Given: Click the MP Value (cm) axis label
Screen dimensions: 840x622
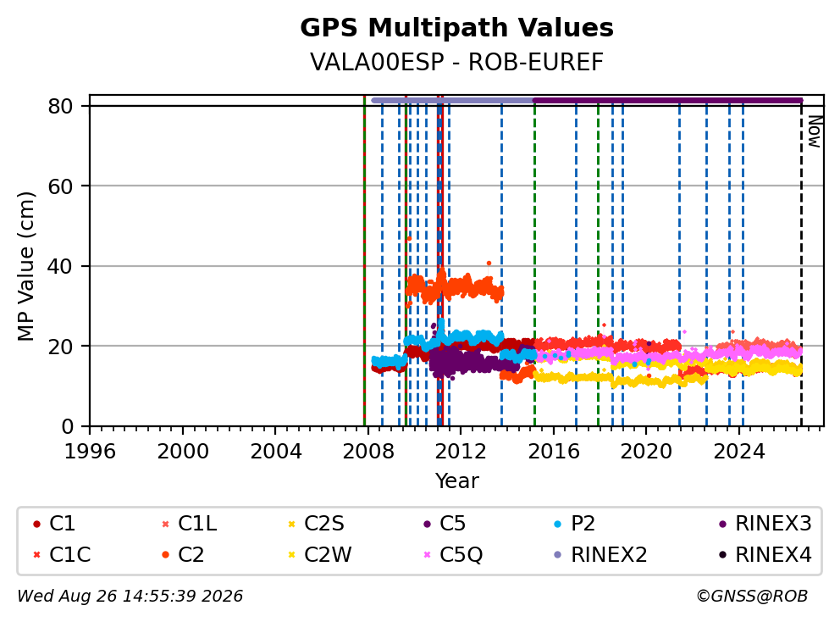Looking at the screenshot, I should [x=25, y=266].
